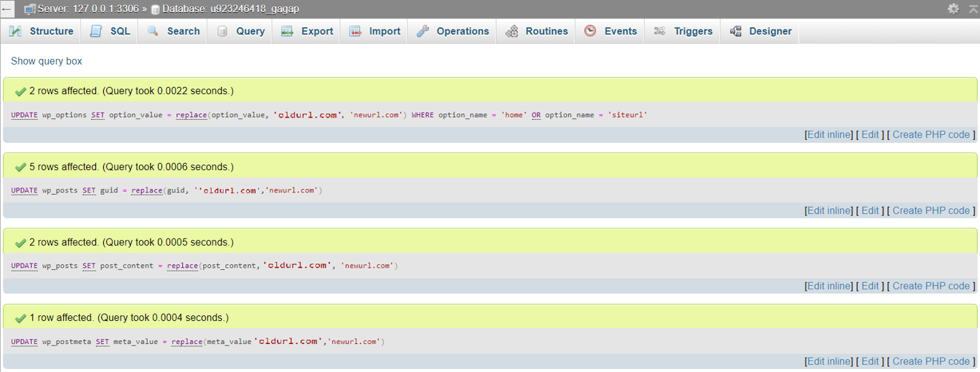Click the Structure tab icon
The width and height of the screenshot is (980, 372).
click(x=15, y=32)
